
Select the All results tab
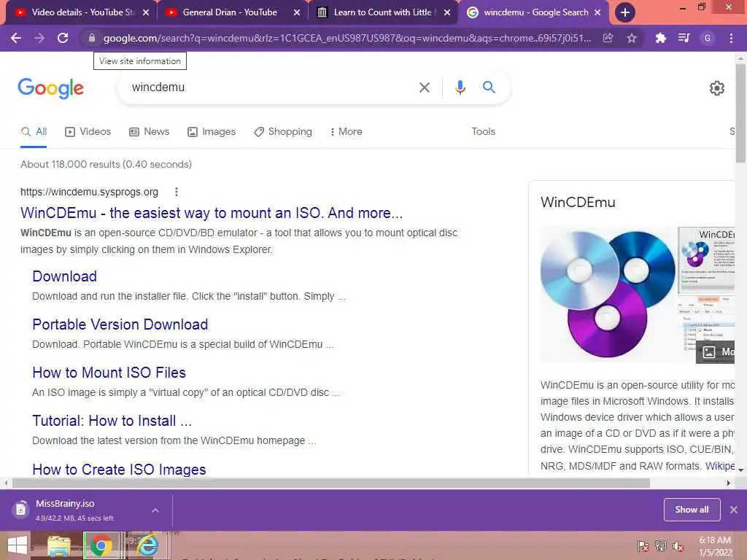click(x=34, y=131)
